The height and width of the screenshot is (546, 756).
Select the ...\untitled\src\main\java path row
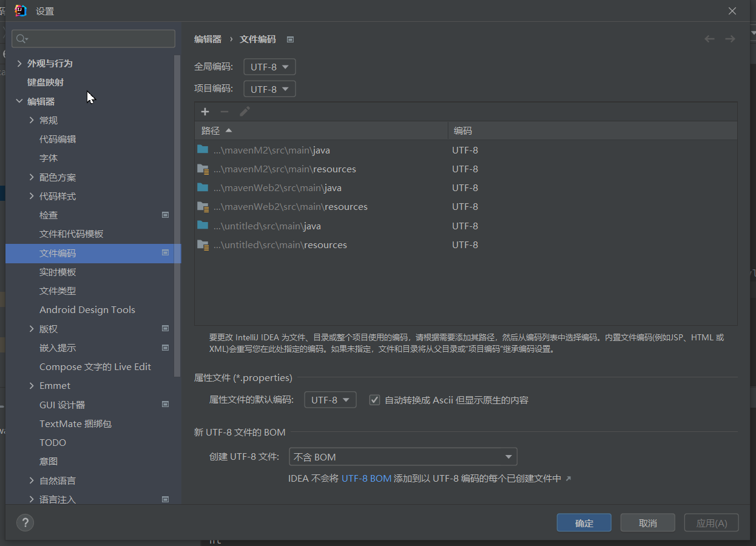[466, 226]
